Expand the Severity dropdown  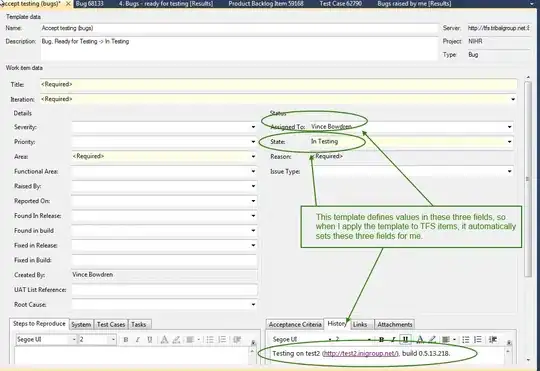pos(253,127)
